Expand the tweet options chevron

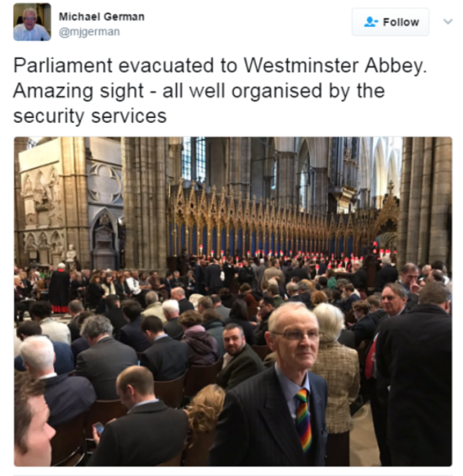click(x=448, y=22)
